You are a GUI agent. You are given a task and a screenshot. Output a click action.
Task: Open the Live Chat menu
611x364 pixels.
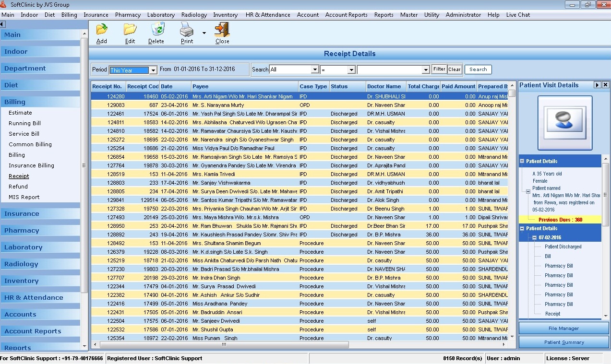pos(518,14)
